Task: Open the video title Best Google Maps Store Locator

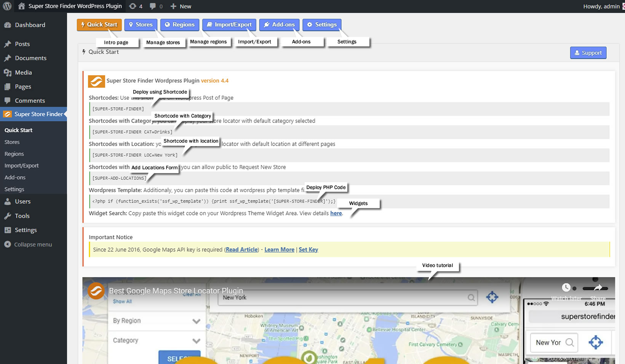Action: click(x=176, y=291)
